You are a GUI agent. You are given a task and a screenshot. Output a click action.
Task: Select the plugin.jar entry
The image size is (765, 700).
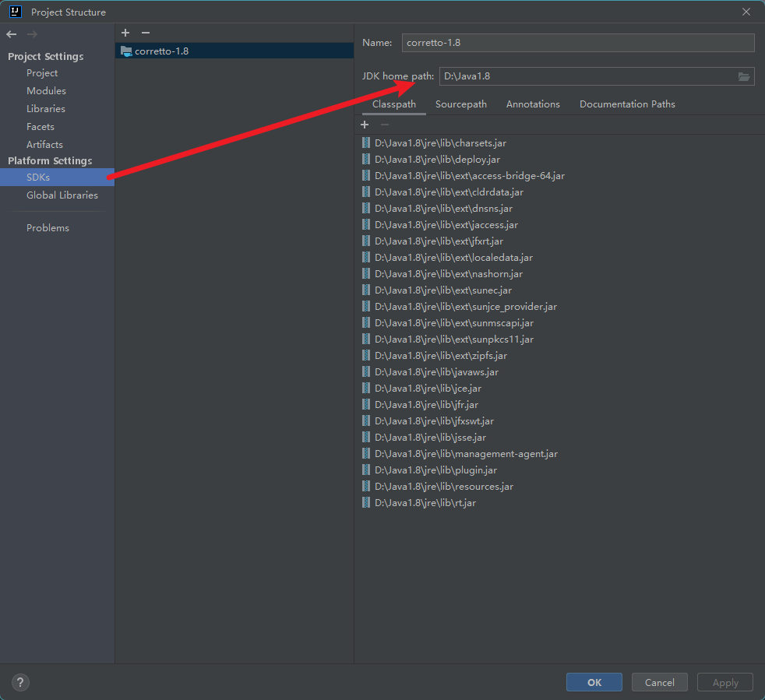(x=435, y=470)
